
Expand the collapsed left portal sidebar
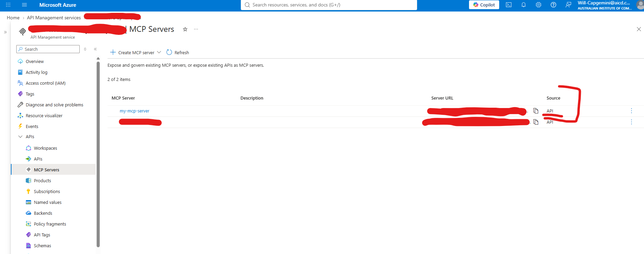(5, 32)
